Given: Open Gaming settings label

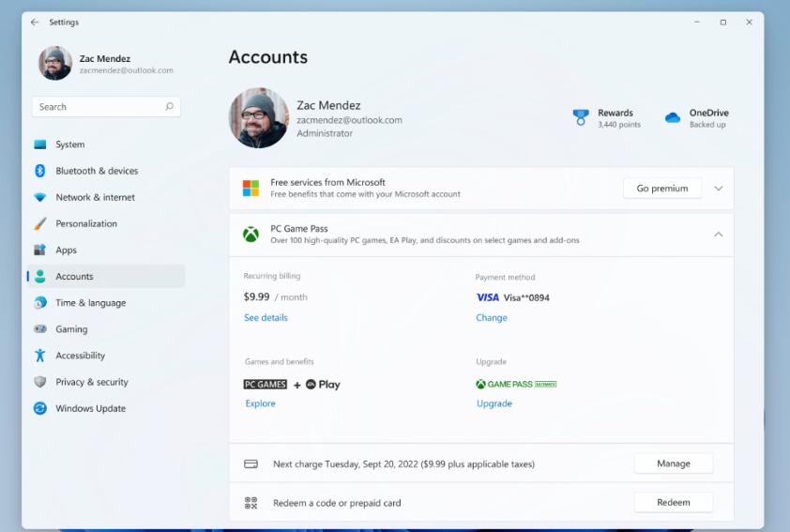Looking at the screenshot, I should tap(71, 329).
